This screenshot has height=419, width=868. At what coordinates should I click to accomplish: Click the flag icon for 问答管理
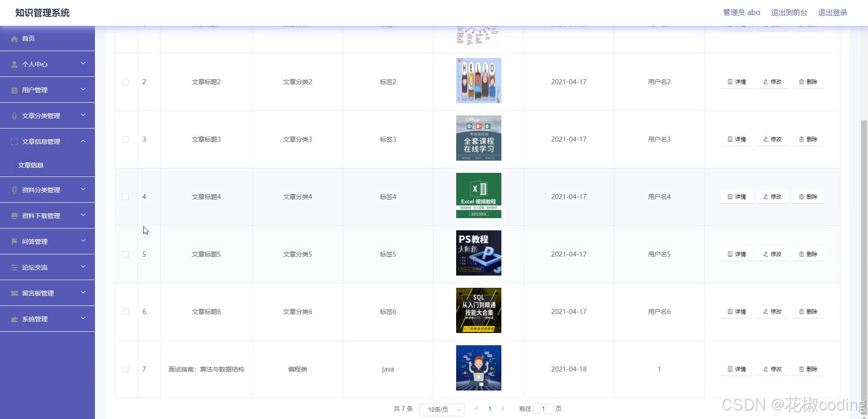(14, 242)
